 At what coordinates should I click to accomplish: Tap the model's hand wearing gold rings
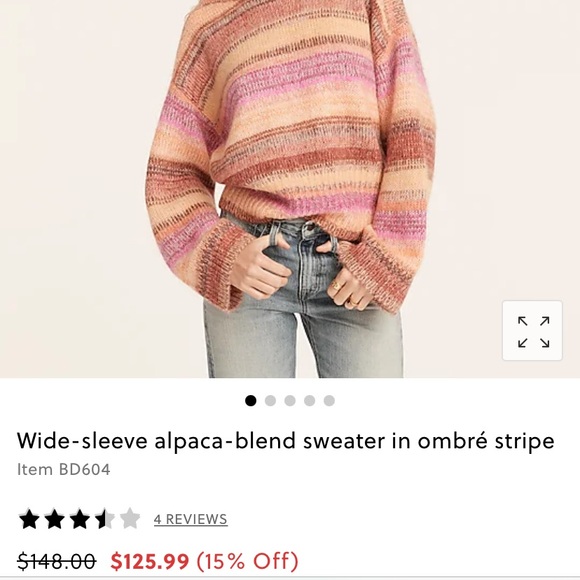350,289
